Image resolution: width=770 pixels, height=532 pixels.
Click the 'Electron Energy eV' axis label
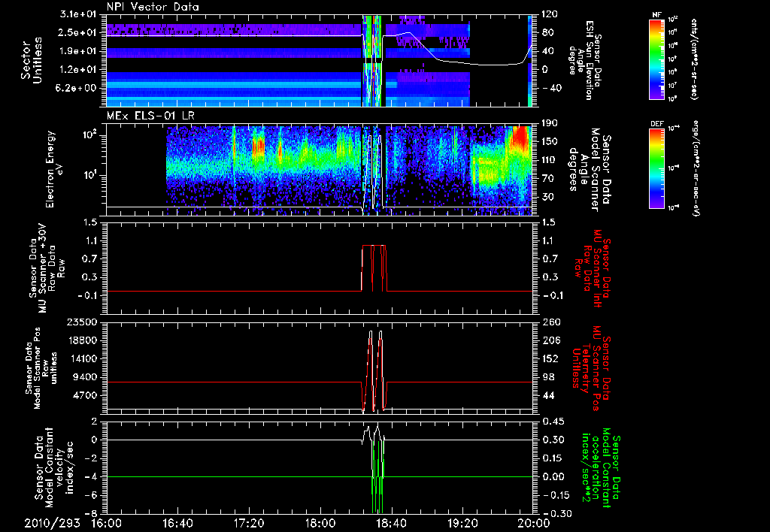pyautogui.click(x=54, y=169)
